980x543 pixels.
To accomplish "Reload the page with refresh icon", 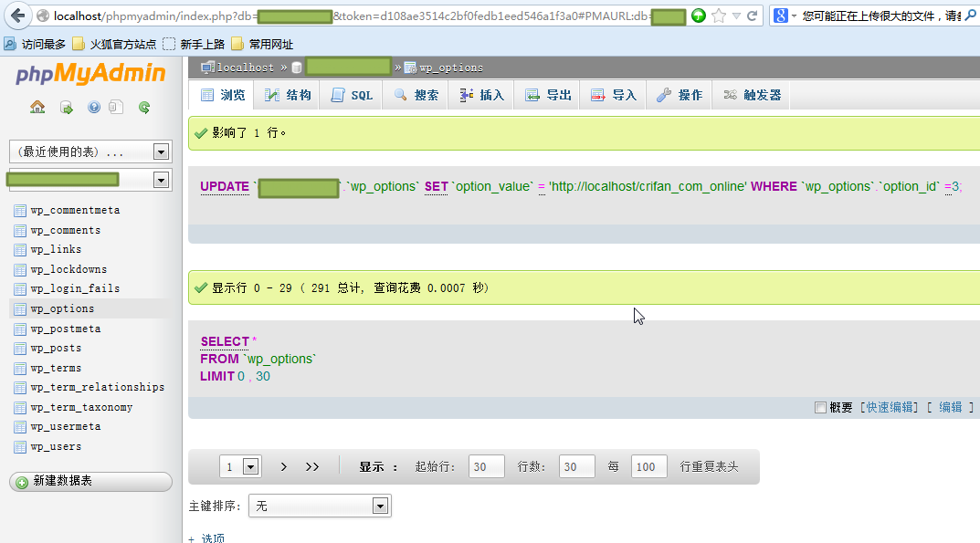I will pos(753,16).
